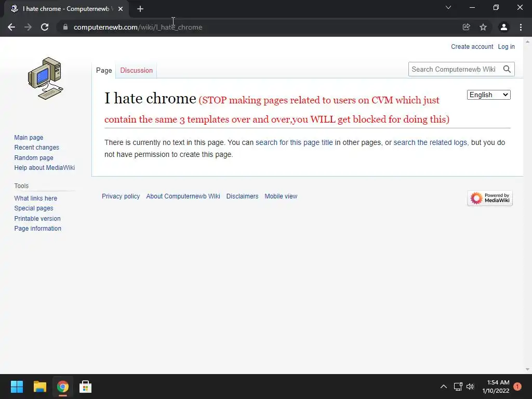Click the page scrollbar down arrow
Viewport: 532px width, 399px height.
[x=527, y=369]
